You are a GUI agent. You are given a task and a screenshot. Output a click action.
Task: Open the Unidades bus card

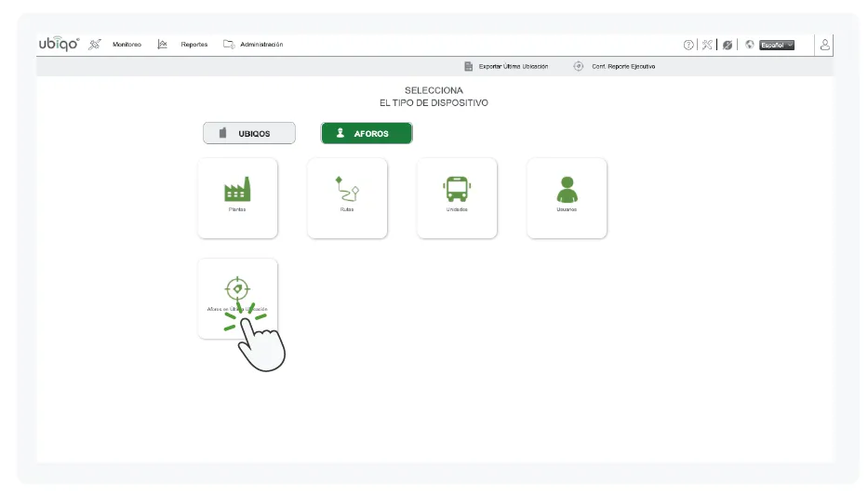[x=457, y=198]
